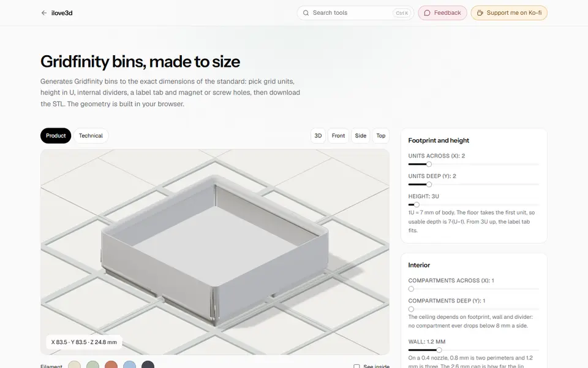Click the Wall thickness slider handle
Screen dimensions: 588x368
tap(439, 350)
